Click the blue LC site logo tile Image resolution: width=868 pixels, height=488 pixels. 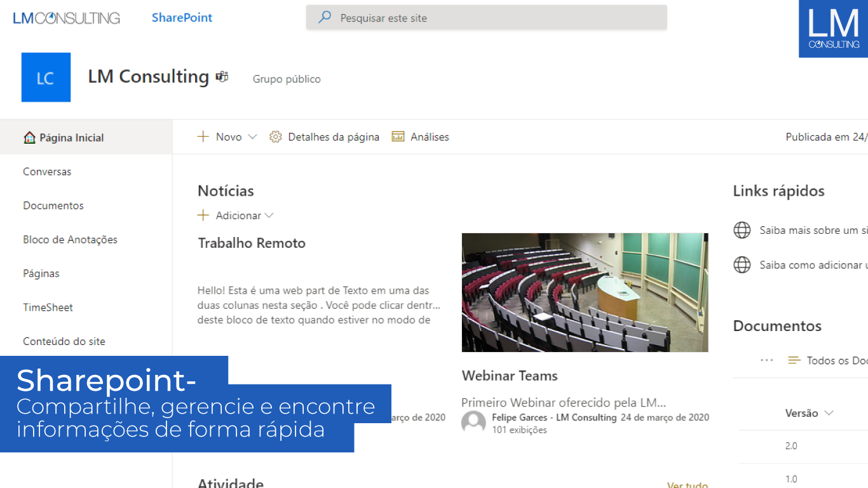click(x=46, y=78)
